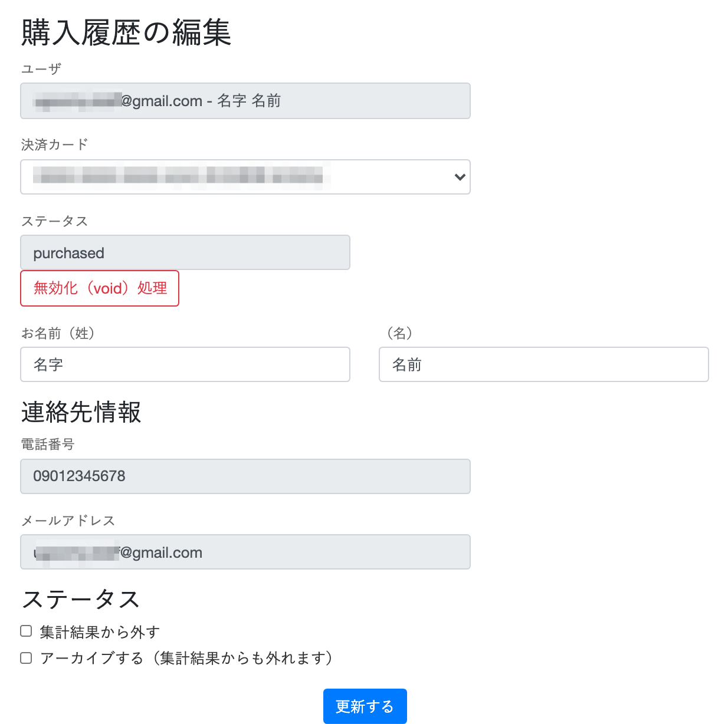This screenshot has width=728, height=724.
Task: Click the ユーザ field with gmail address
Action: point(245,101)
